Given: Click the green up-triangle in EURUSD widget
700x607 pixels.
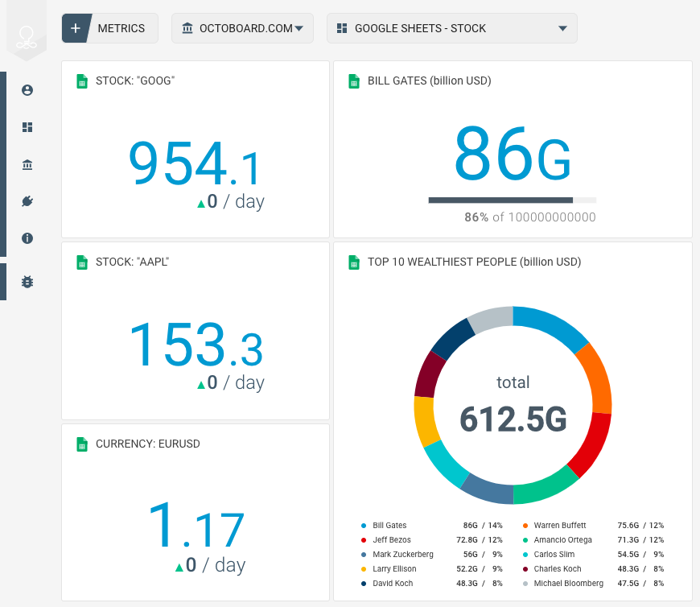Looking at the screenshot, I should (x=179, y=568).
